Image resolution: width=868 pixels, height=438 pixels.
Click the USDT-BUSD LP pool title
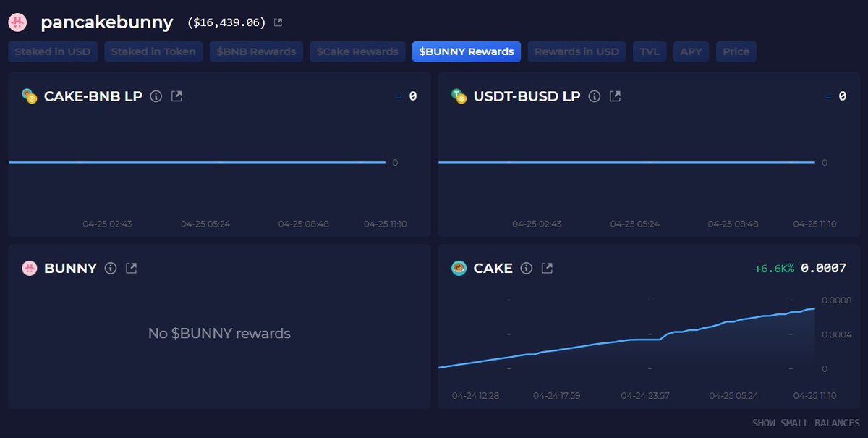point(527,96)
